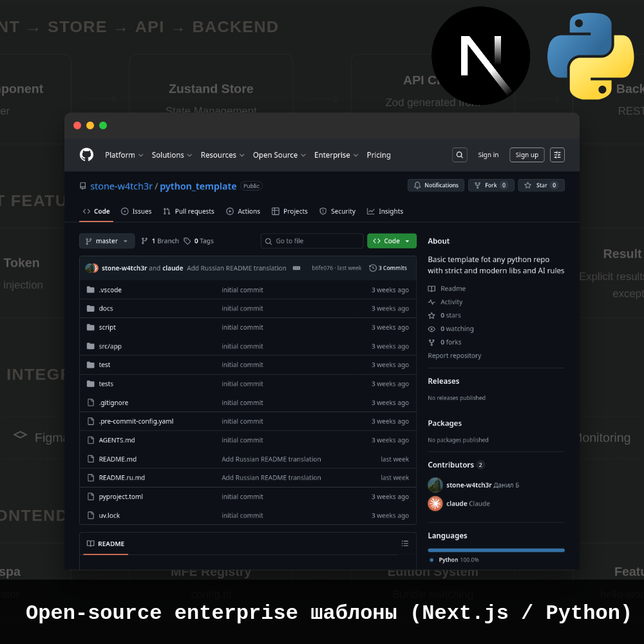Click the eye icon beside 0 watching

(x=431, y=329)
